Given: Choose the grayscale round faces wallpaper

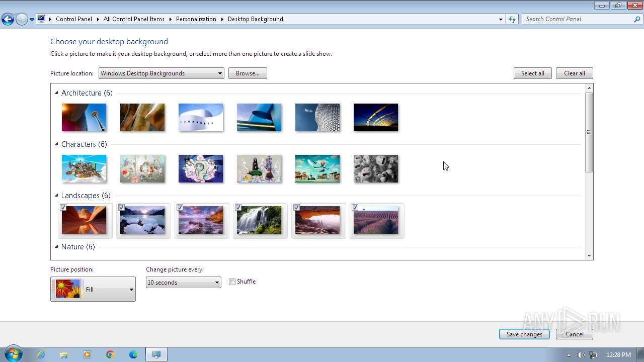Looking at the screenshot, I should click(x=376, y=168).
